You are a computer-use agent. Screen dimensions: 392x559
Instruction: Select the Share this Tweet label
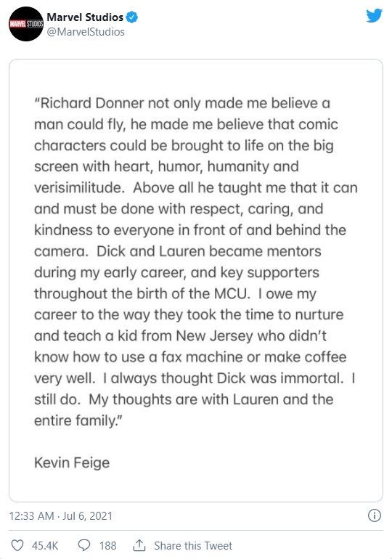pyautogui.click(x=193, y=545)
